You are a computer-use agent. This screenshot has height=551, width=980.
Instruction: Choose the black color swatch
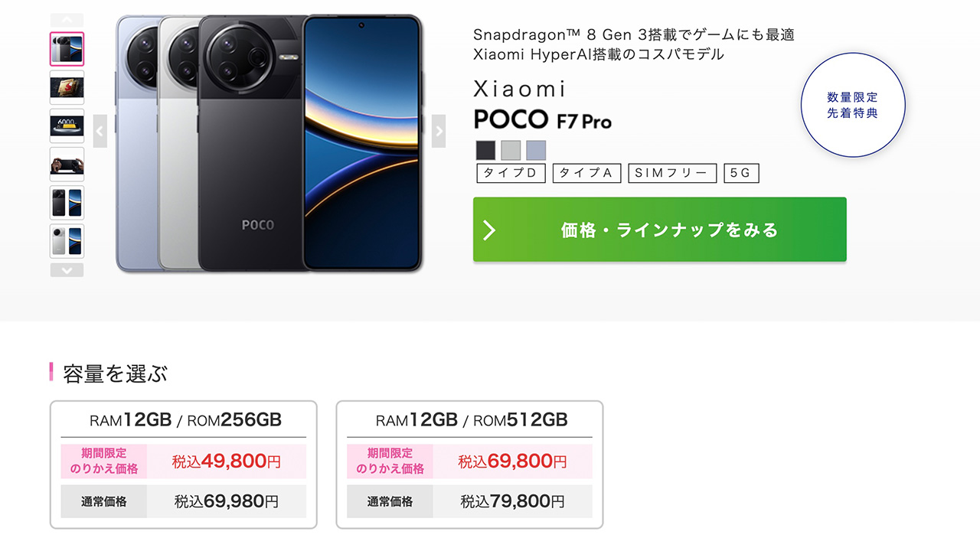point(486,150)
